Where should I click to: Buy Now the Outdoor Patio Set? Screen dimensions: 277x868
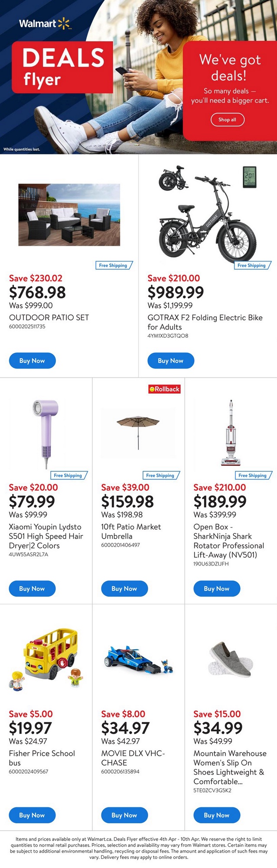(32, 361)
